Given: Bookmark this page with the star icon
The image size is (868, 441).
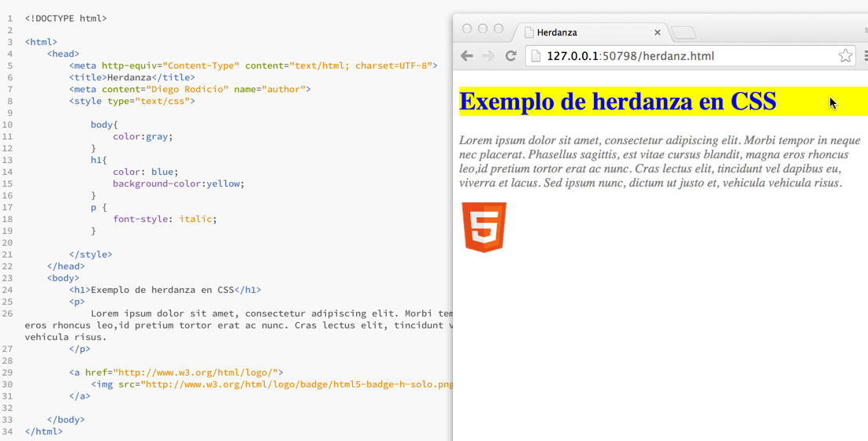Looking at the screenshot, I should [x=844, y=56].
